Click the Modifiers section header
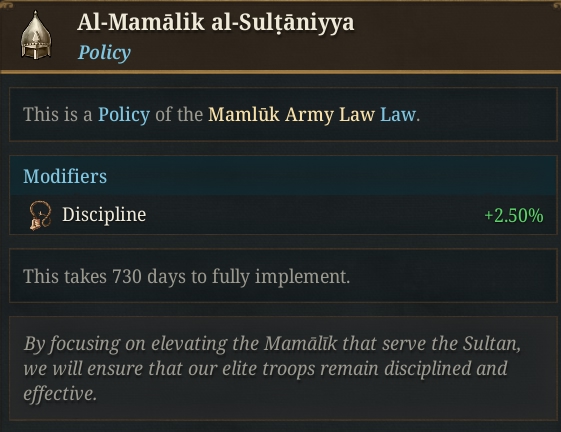 (65, 176)
